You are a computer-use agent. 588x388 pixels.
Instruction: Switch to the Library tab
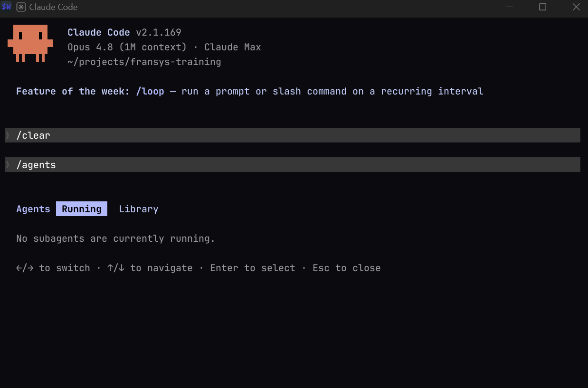(x=139, y=209)
